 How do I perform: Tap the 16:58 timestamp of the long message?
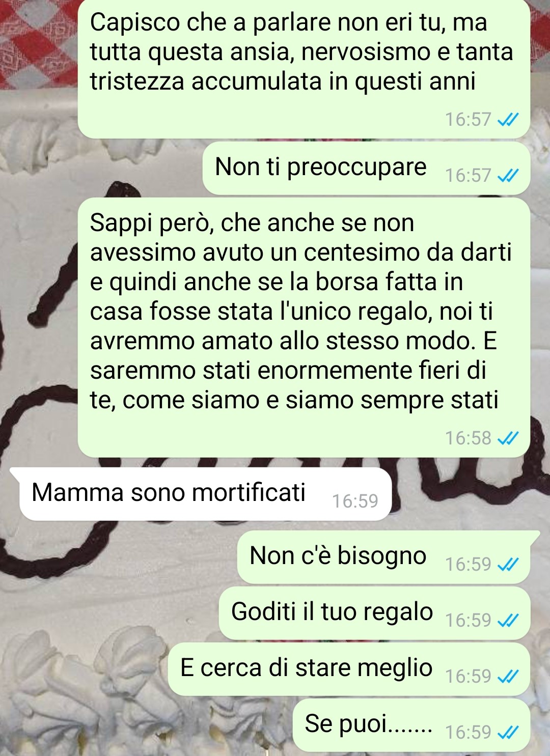click(x=468, y=438)
